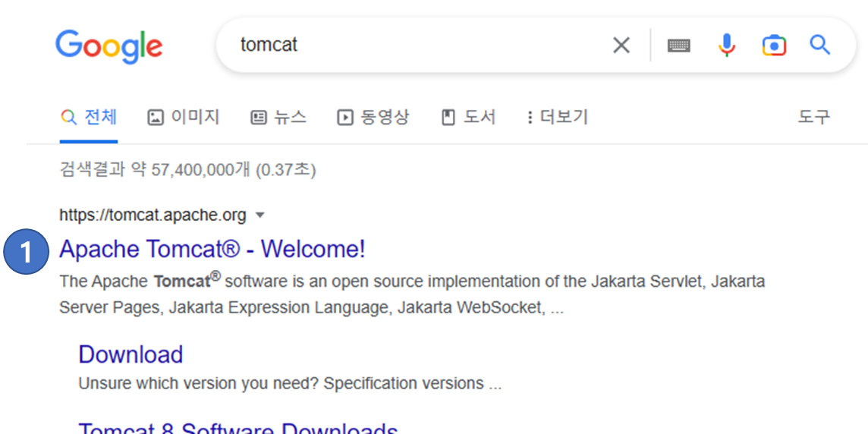The height and width of the screenshot is (434, 868).
Task: Search by image with the camera icon
Action: point(774,46)
